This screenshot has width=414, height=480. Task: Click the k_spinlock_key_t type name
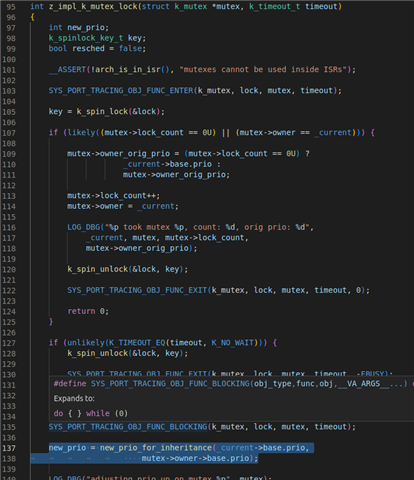click(86, 38)
